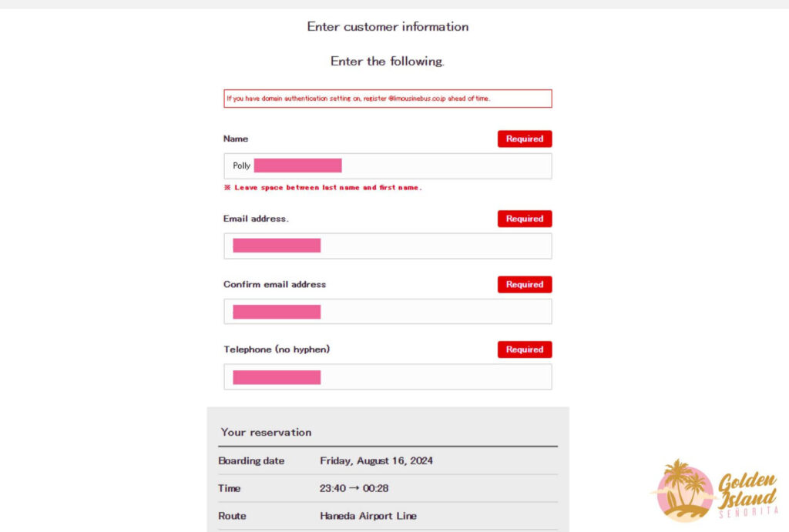789x532 pixels.
Task: Click the "Confirm email address" label
Action: pos(274,285)
